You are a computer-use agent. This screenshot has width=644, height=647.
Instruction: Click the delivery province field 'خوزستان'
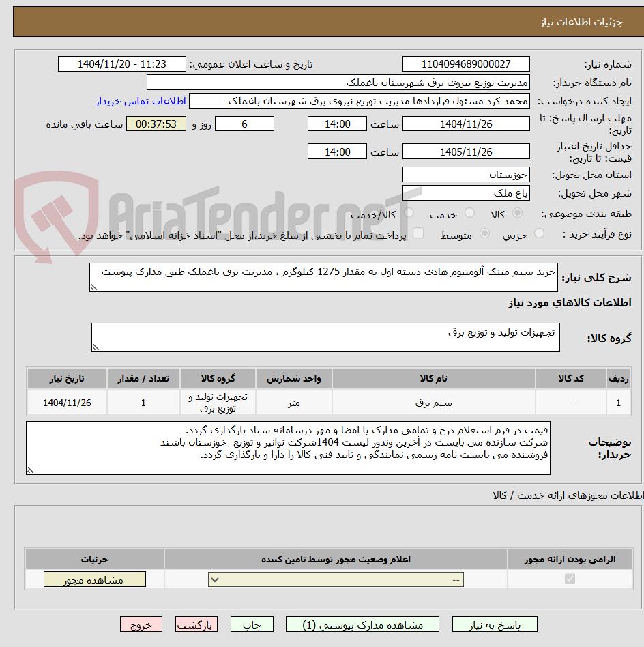[466, 175]
